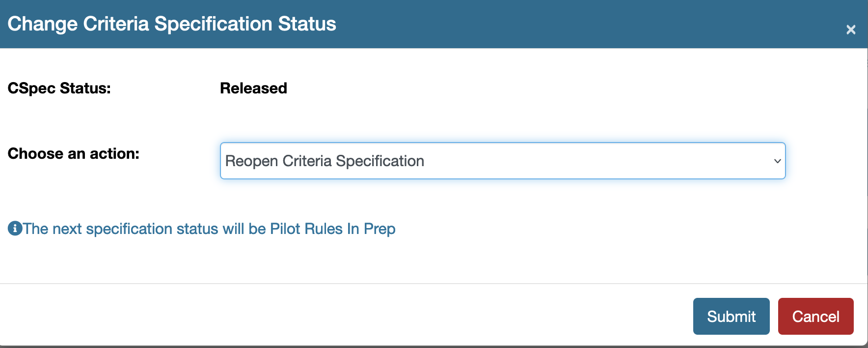Click the word Status in the dialog title

click(307, 24)
